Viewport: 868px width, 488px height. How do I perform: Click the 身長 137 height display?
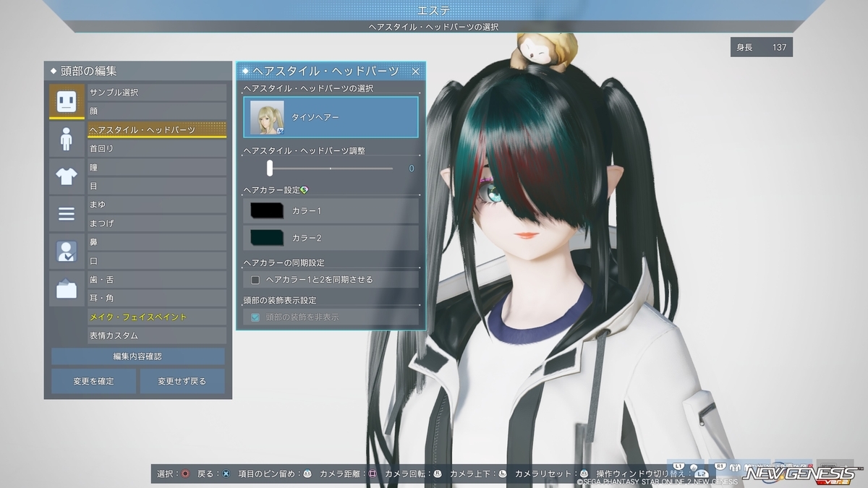(762, 47)
